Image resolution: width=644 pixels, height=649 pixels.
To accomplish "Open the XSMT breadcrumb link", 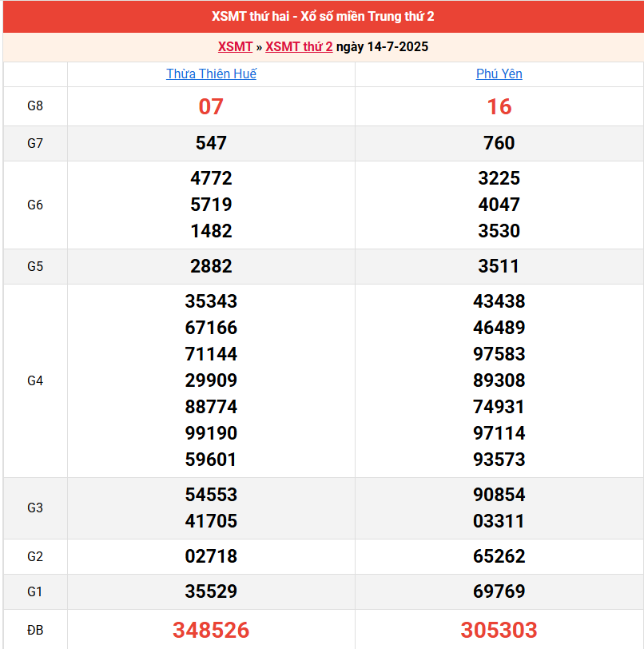I will [235, 46].
